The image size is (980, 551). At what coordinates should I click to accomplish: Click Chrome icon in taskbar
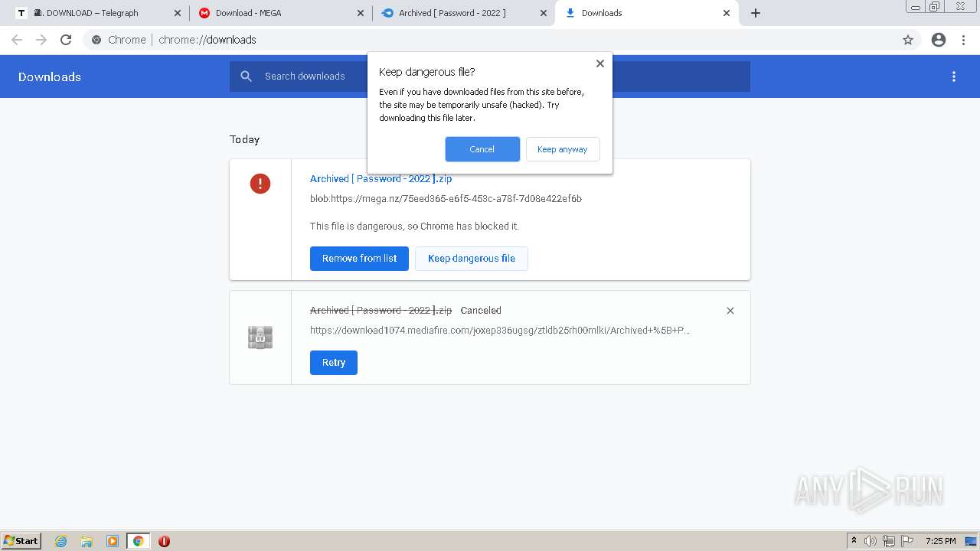pyautogui.click(x=139, y=541)
